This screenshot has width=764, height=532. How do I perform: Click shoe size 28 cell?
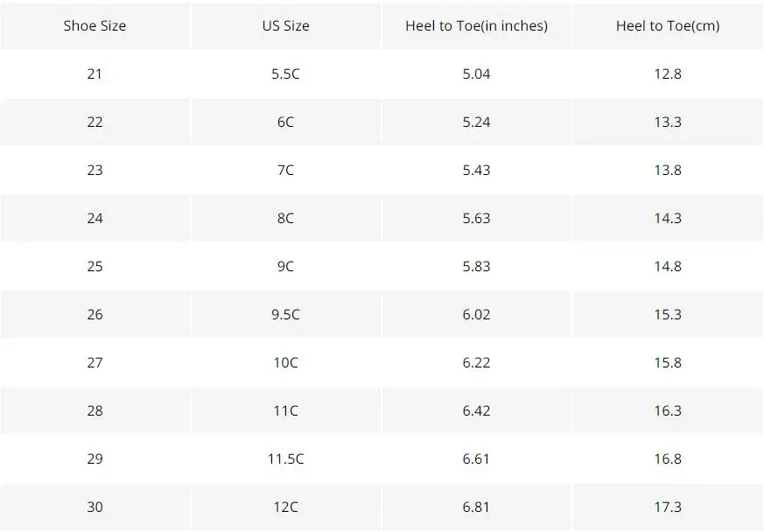[95, 410]
